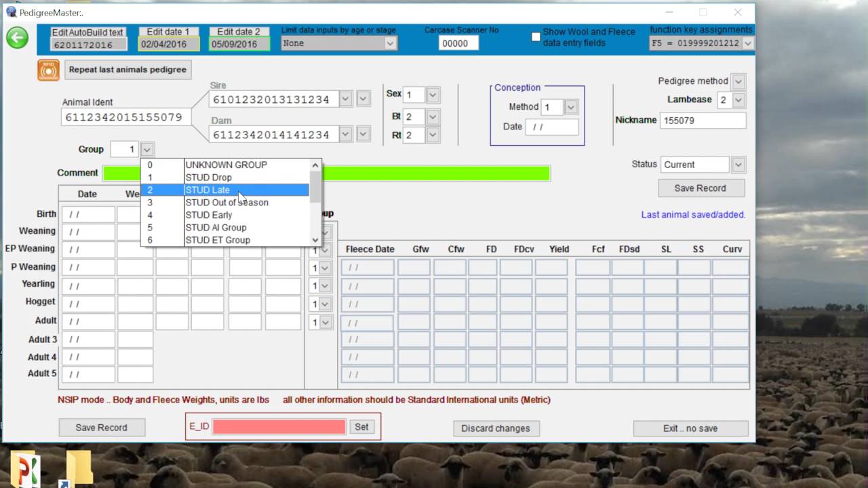
Task: Open the Adult row group dropdown
Action: [x=325, y=323]
